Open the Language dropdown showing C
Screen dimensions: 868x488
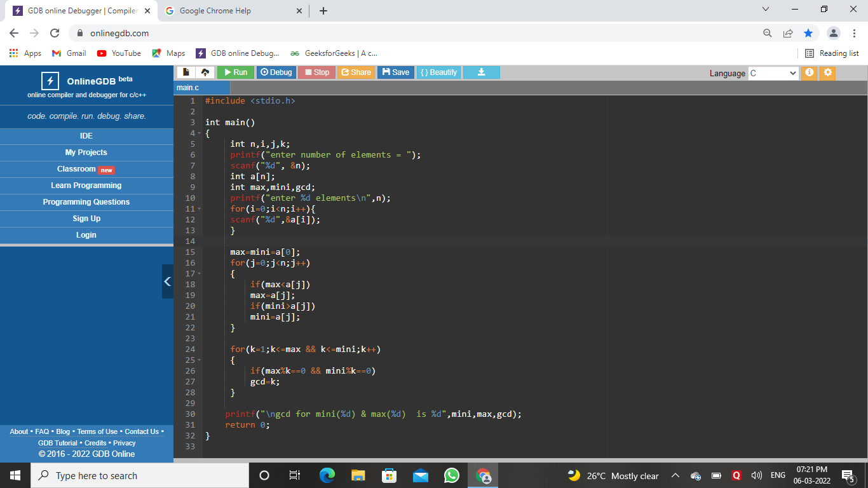pyautogui.click(x=773, y=73)
